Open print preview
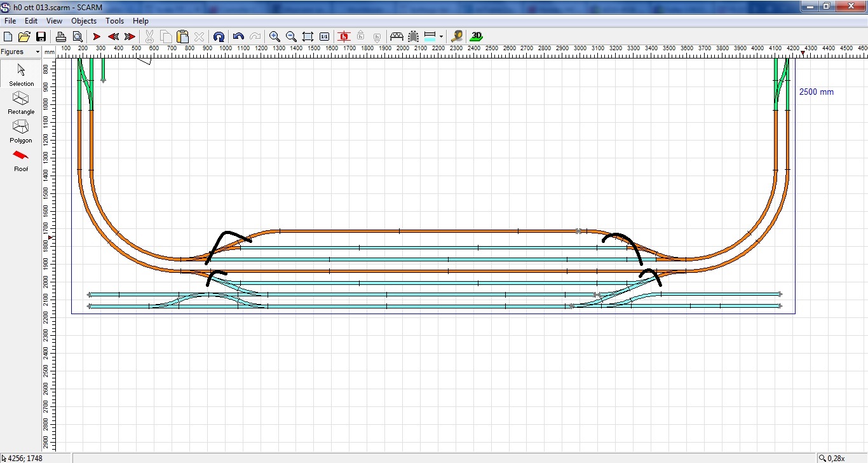Screen dimensions: 868x463 [77, 37]
